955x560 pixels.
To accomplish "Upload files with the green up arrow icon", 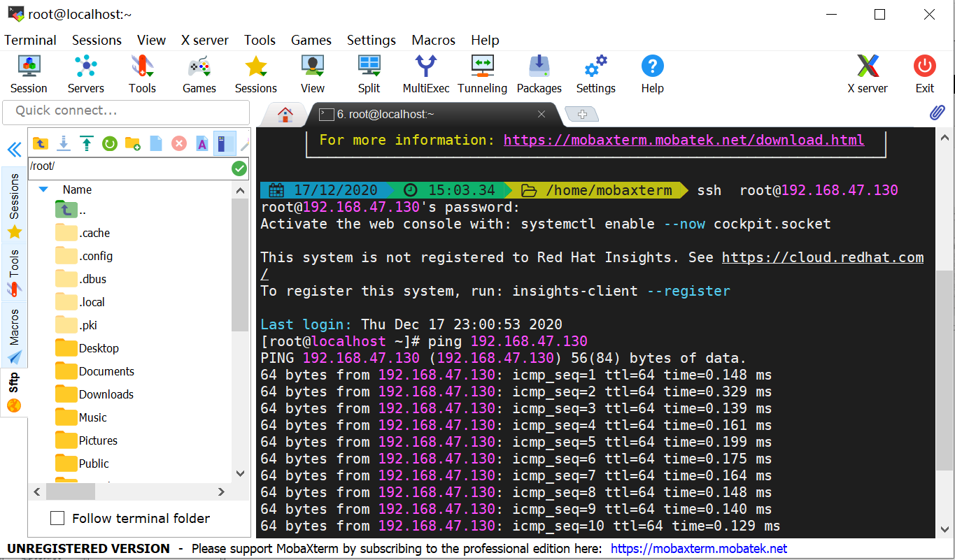I will point(87,143).
